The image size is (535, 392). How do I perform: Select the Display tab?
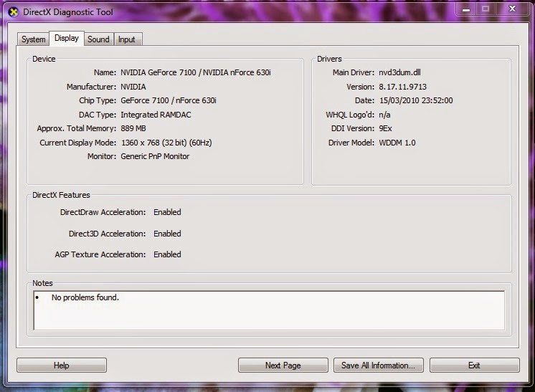point(67,38)
